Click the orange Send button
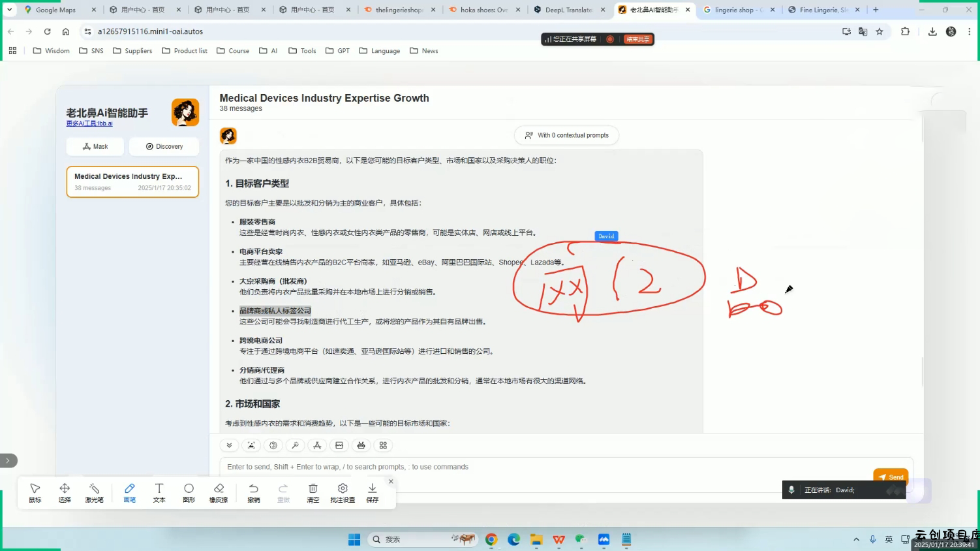Screen dimensions: 980x551 pyautogui.click(x=890, y=477)
